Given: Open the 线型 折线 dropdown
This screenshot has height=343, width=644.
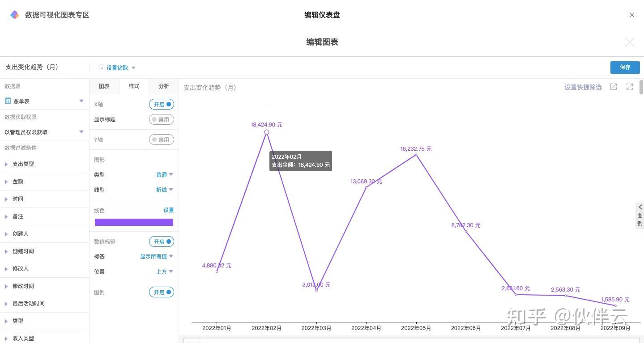Looking at the screenshot, I should tap(164, 190).
